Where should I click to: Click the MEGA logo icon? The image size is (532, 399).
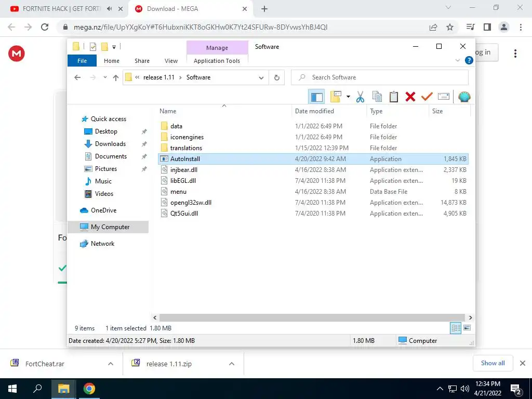tap(16, 54)
